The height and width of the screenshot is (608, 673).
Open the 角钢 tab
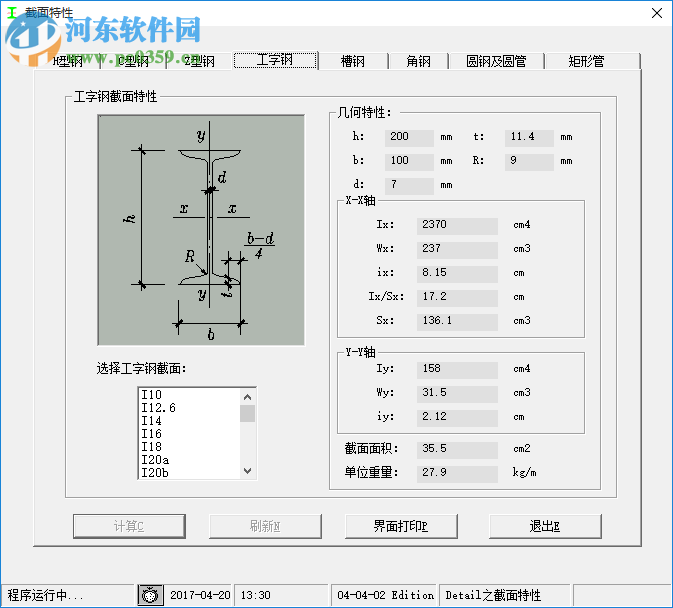tap(418, 61)
